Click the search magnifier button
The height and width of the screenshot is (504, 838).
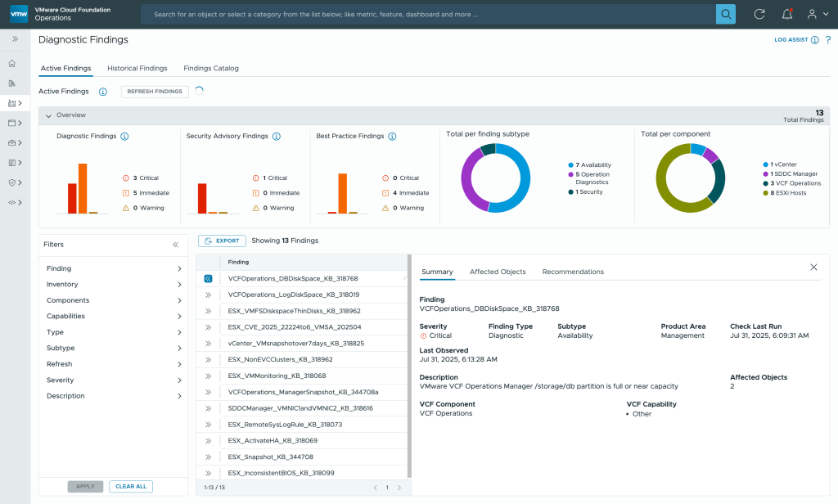point(725,14)
